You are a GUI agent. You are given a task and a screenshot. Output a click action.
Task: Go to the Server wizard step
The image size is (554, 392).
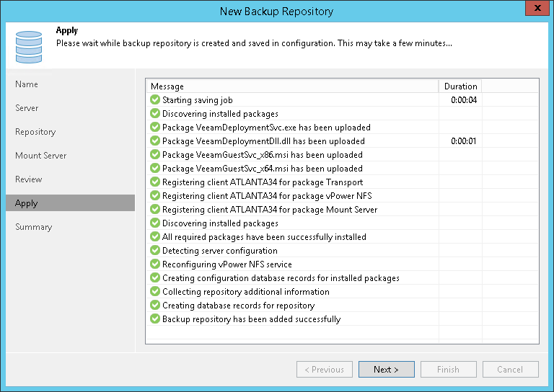pyautogui.click(x=27, y=108)
